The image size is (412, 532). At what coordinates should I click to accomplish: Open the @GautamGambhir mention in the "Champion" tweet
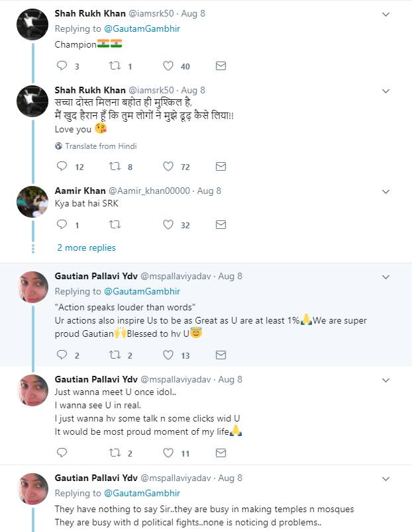(x=140, y=29)
